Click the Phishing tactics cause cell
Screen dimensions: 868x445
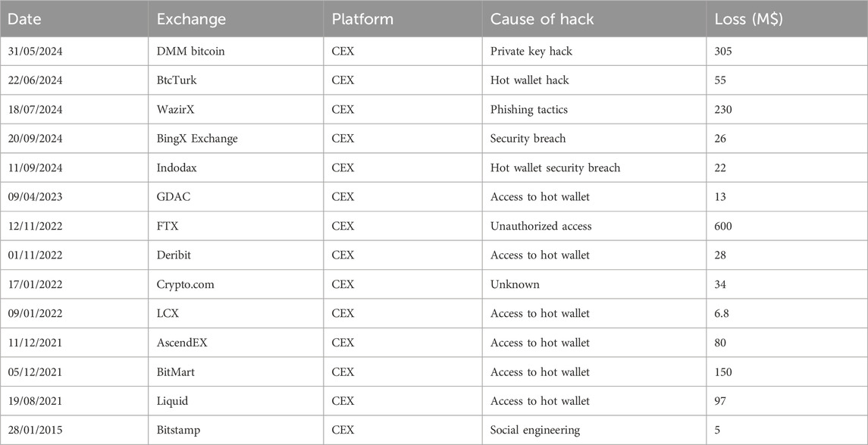pos(528,109)
